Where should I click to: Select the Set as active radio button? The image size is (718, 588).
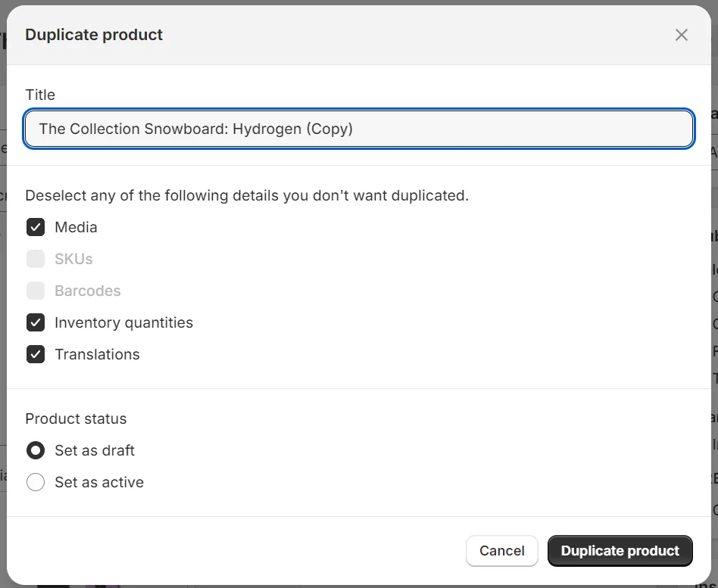36,482
